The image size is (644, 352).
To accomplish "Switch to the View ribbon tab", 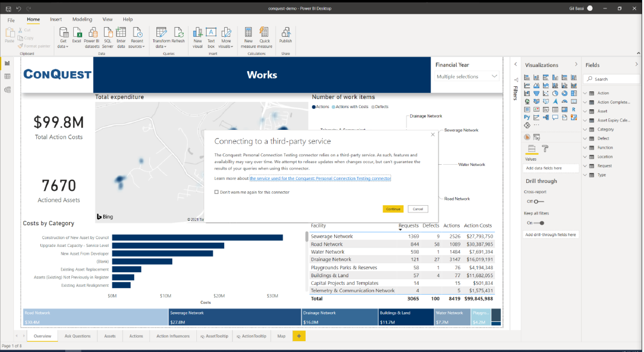I will 108,19.
